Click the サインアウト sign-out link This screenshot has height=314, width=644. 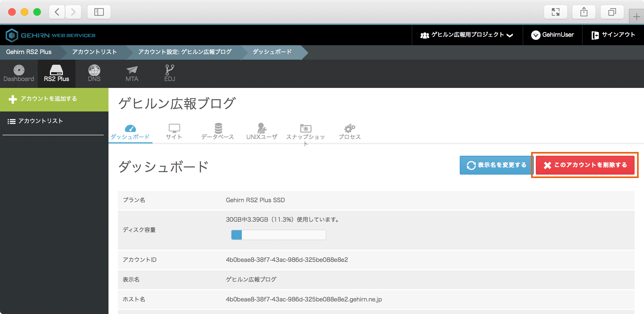(x=613, y=35)
